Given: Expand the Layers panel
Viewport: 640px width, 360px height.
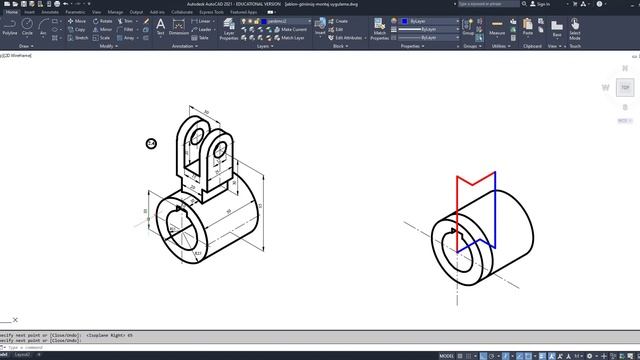Looking at the screenshot, I should pyautogui.click(x=265, y=46).
